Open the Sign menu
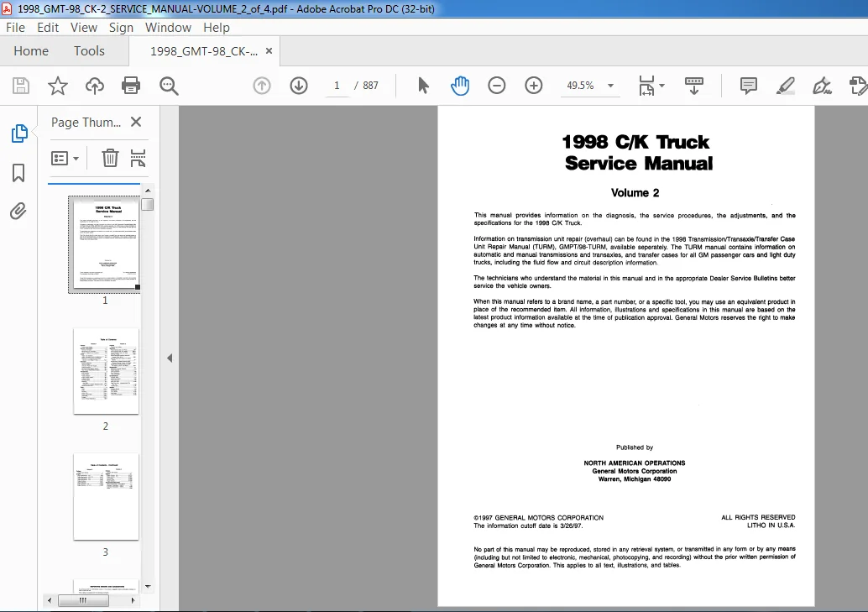 pos(121,27)
